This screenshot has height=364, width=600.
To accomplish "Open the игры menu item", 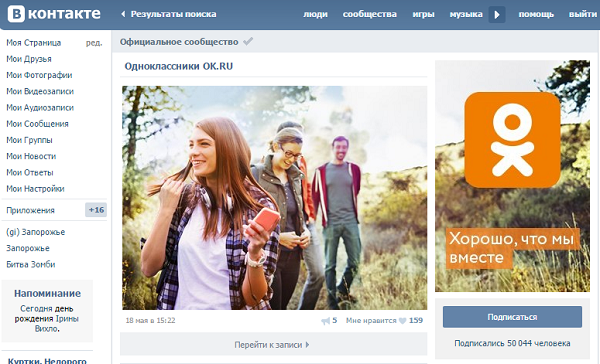I will [x=423, y=15].
